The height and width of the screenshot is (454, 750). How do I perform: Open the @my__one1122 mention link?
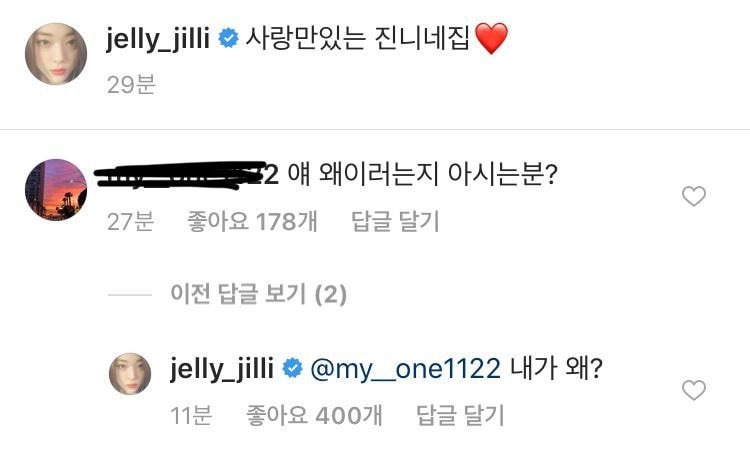[x=406, y=369]
